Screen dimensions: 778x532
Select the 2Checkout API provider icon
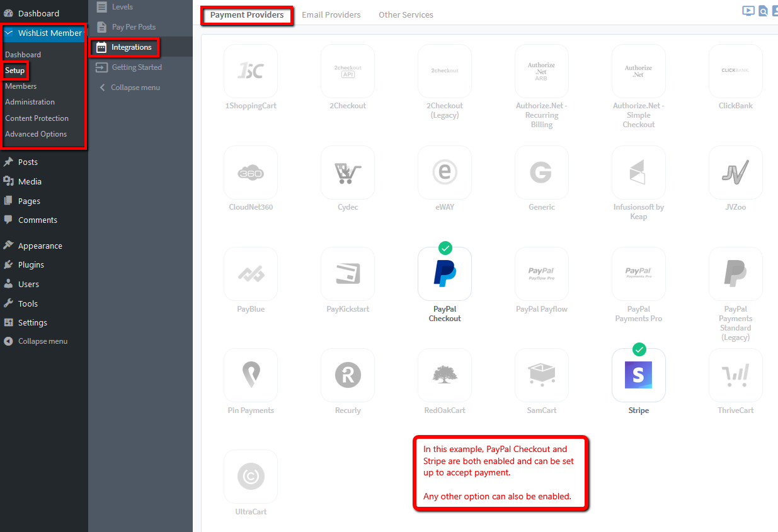click(x=348, y=71)
